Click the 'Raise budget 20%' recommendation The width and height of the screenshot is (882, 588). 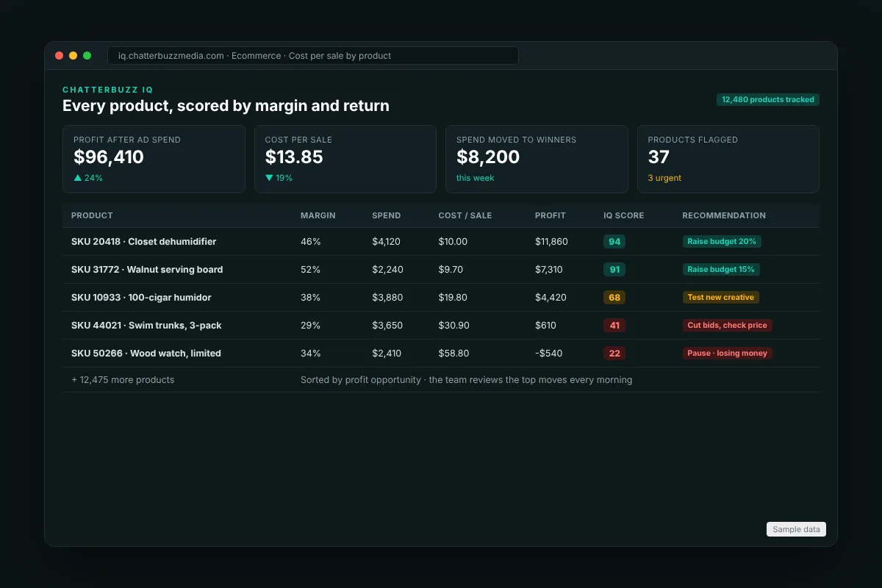(721, 242)
